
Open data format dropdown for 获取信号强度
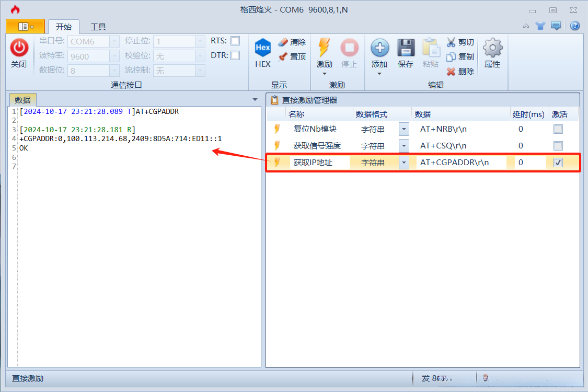click(404, 145)
